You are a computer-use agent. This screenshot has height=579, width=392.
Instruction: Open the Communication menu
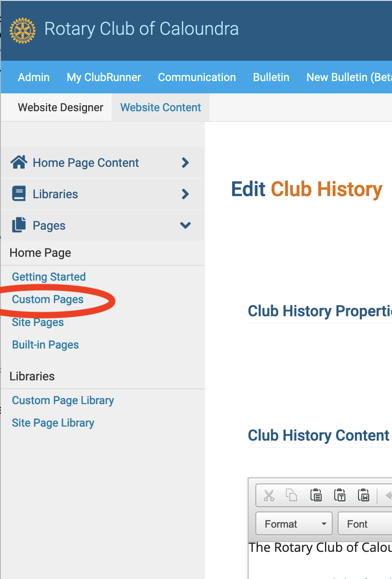[x=197, y=77]
